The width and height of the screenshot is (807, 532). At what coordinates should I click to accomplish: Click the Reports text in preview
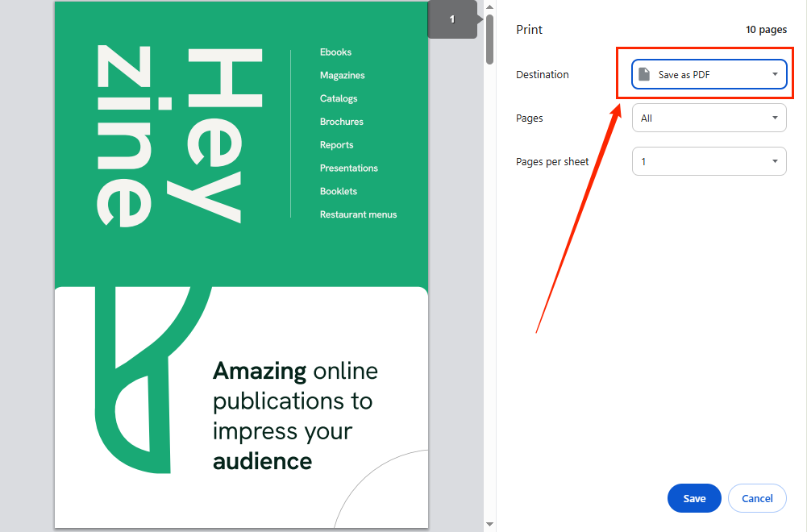337,144
